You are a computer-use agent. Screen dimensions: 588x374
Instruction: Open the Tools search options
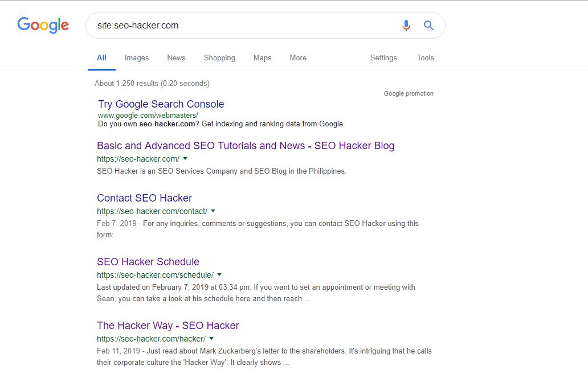[x=425, y=58]
